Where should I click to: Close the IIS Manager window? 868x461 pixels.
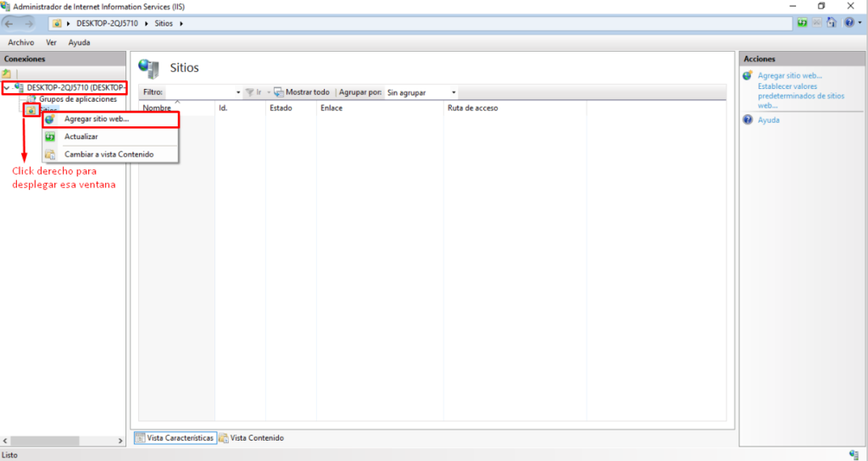coord(851,6)
